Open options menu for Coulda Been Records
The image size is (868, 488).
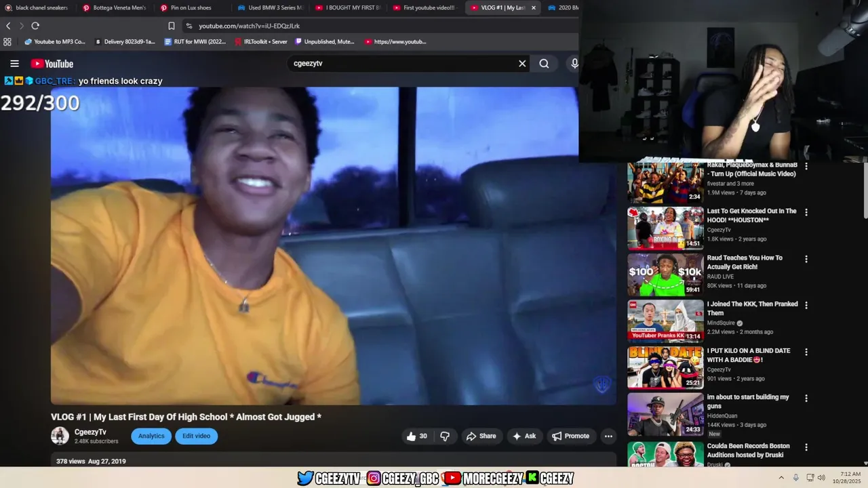[x=806, y=447]
